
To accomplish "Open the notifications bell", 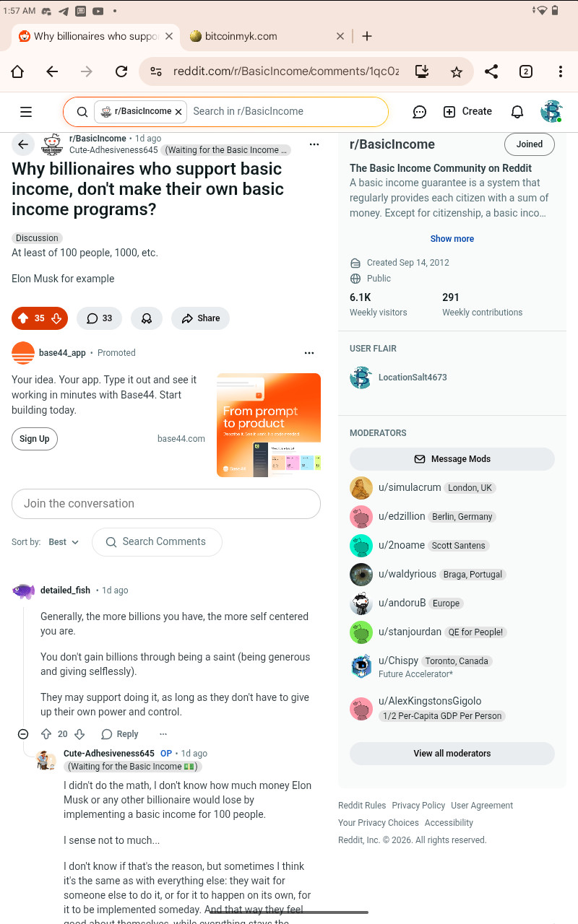I will [x=517, y=112].
